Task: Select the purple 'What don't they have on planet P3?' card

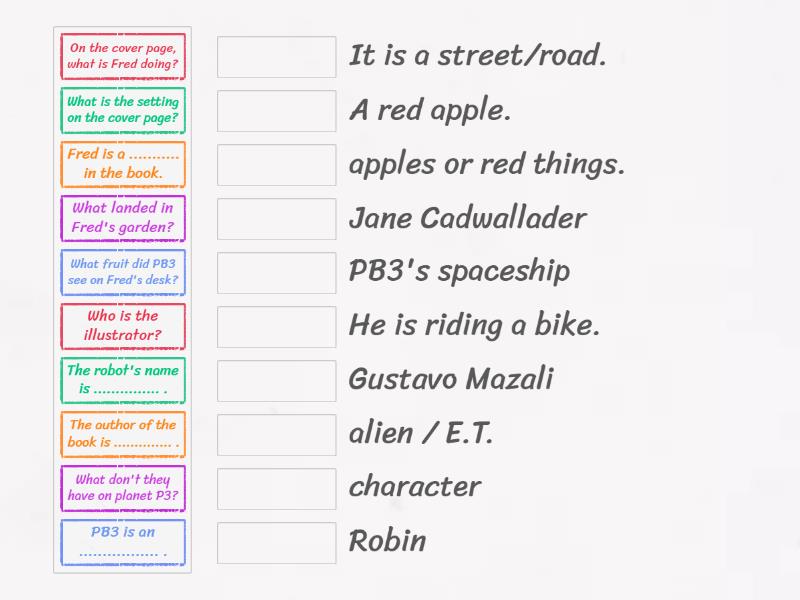Action: pyautogui.click(x=122, y=488)
